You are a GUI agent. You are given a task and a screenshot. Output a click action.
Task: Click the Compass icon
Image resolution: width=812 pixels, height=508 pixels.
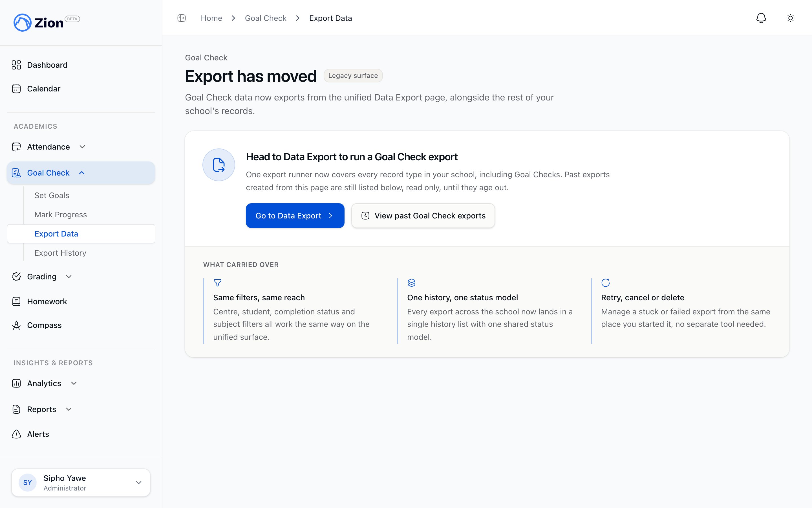click(16, 325)
